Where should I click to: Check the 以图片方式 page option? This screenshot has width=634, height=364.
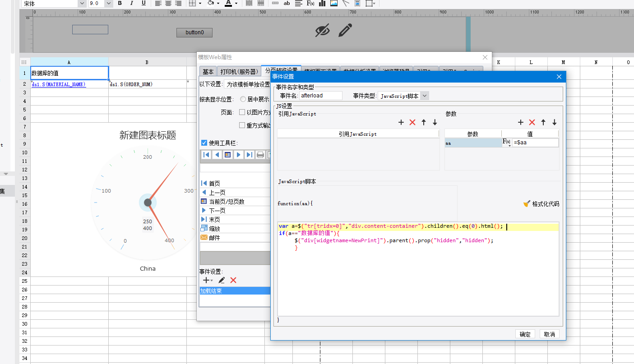[242, 112]
